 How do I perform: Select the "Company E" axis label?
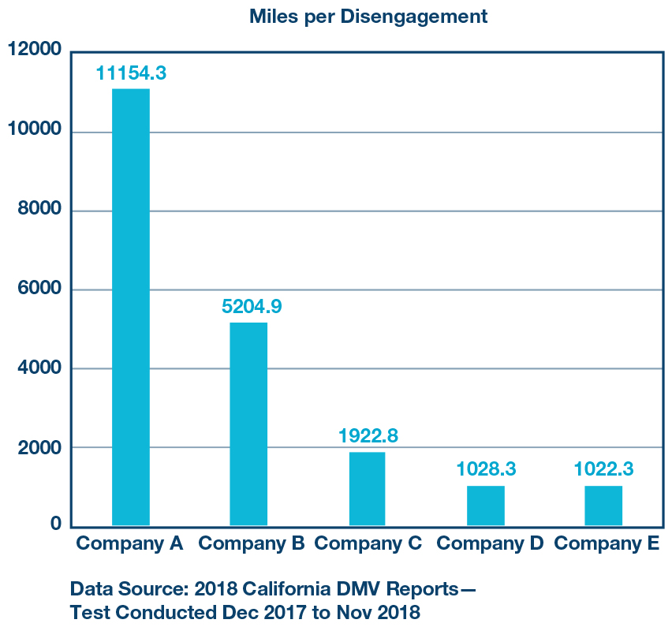tap(607, 543)
